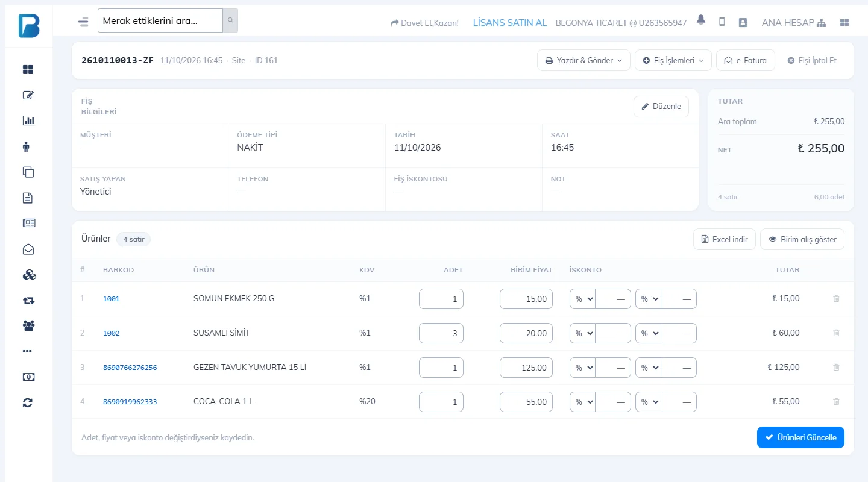Focus the Merak ettiklerini ara search field
Screen dimensions: 868x482
pyautogui.click(x=160, y=20)
